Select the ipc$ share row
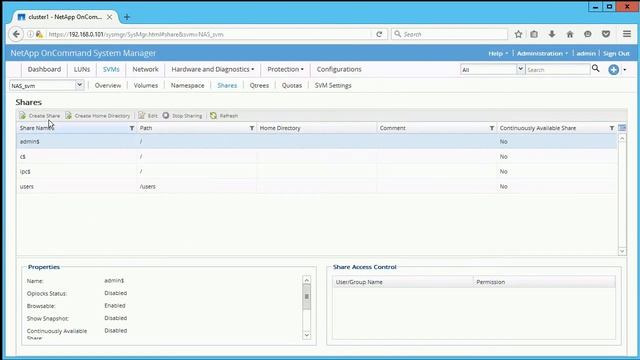 [317, 171]
